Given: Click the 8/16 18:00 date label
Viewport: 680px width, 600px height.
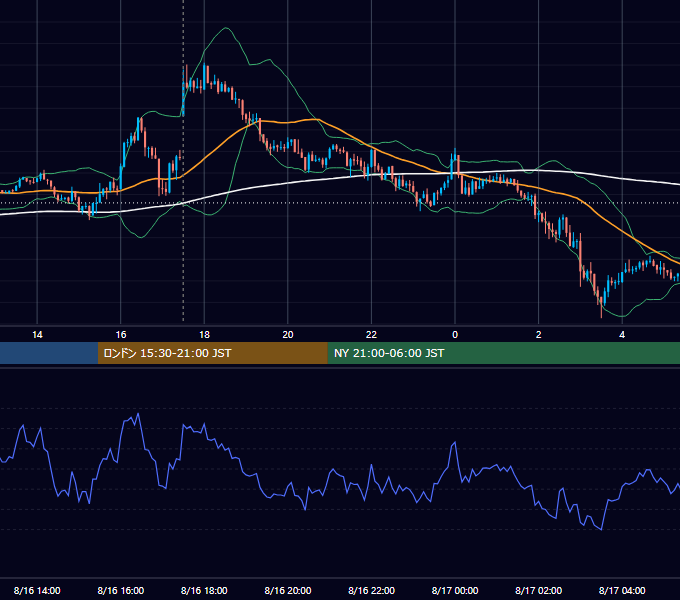Looking at the screenshot, I should [204, 590].
